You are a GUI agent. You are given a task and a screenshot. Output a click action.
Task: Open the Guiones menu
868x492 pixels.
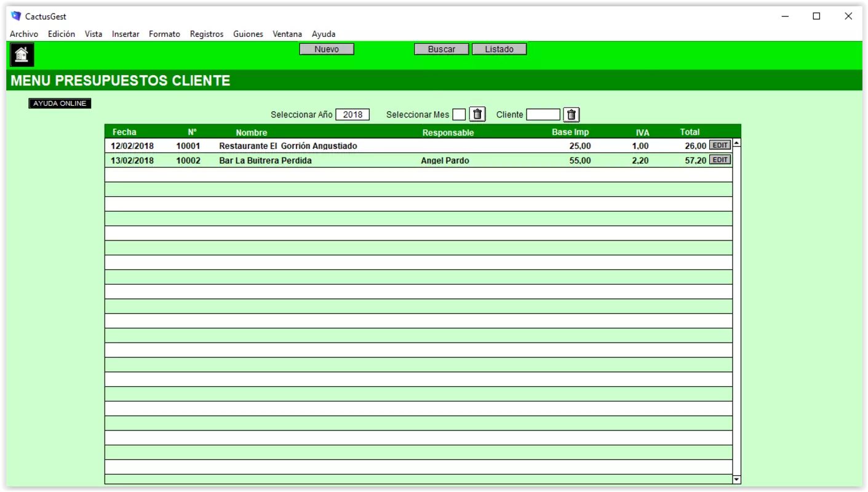pos(248,34)
